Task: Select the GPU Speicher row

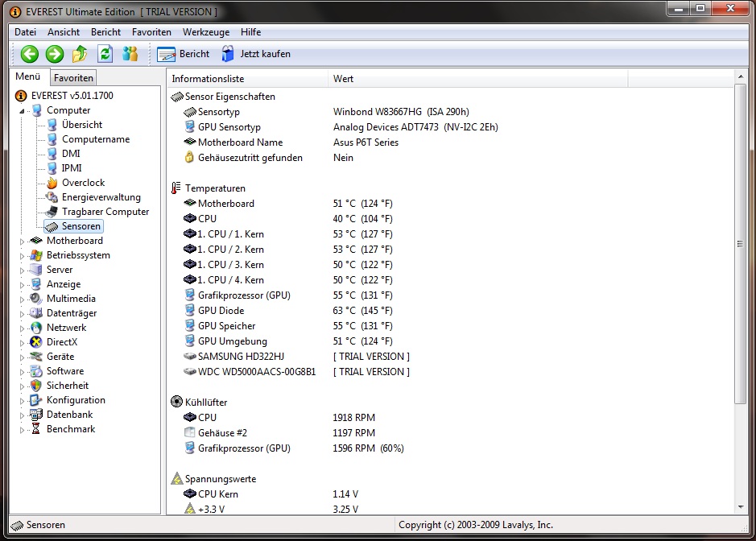Action: 288,326
